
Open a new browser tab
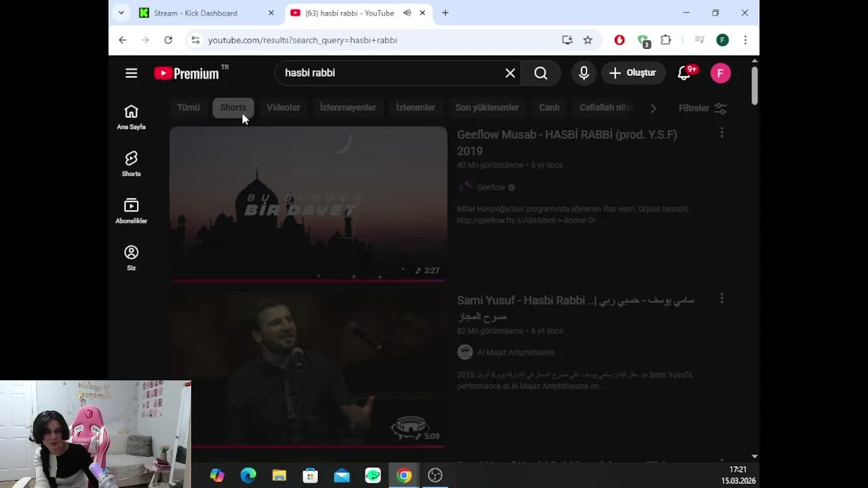[446, 13]
